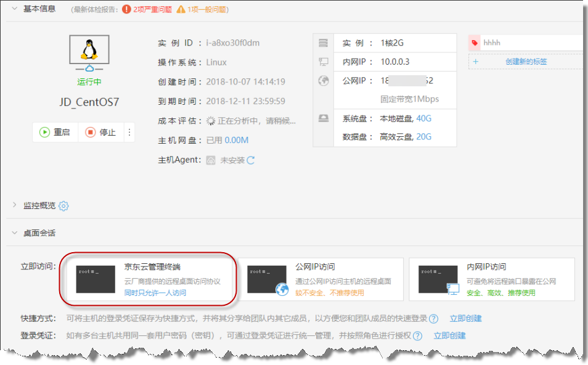The image size is (588, 365).
Task: Click 立即创建 link for 快捷方式
Action: tap(465, 319)
